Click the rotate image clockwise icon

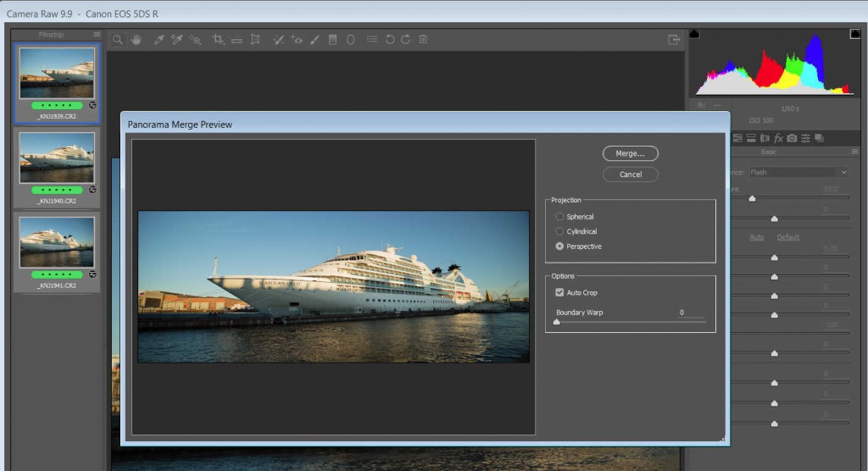click(x=406, y=40)
